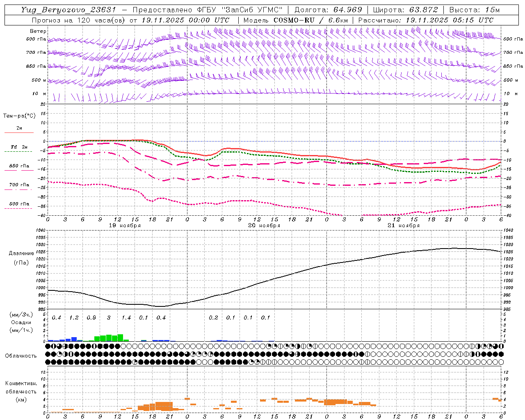Click the 'Высота: 15м' header text
The width and height of the screenshot is (525, 420).
tap(475, 10)
